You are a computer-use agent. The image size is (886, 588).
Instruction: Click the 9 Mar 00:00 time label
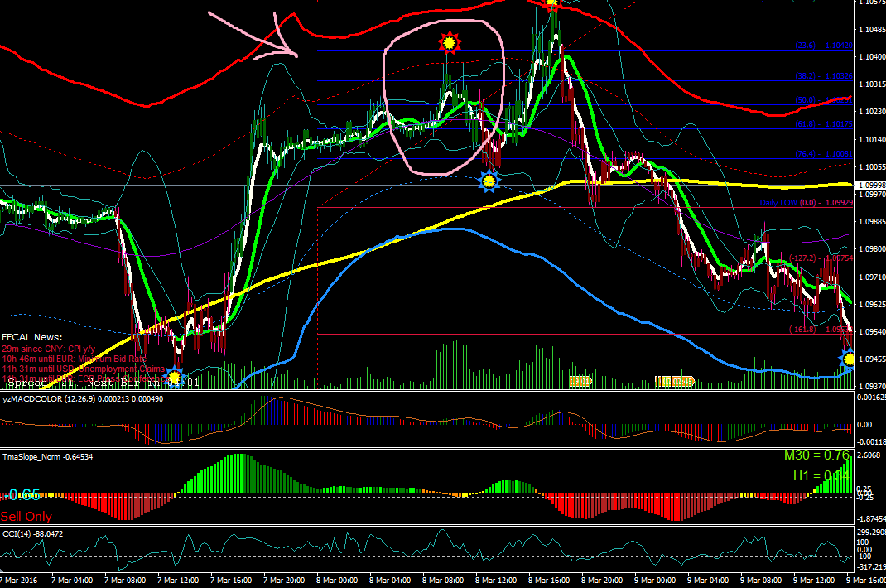tap(656, 580)
